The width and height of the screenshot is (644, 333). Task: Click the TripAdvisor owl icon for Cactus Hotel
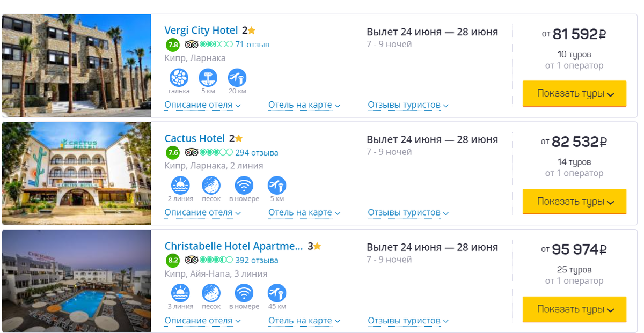point(192,152)
